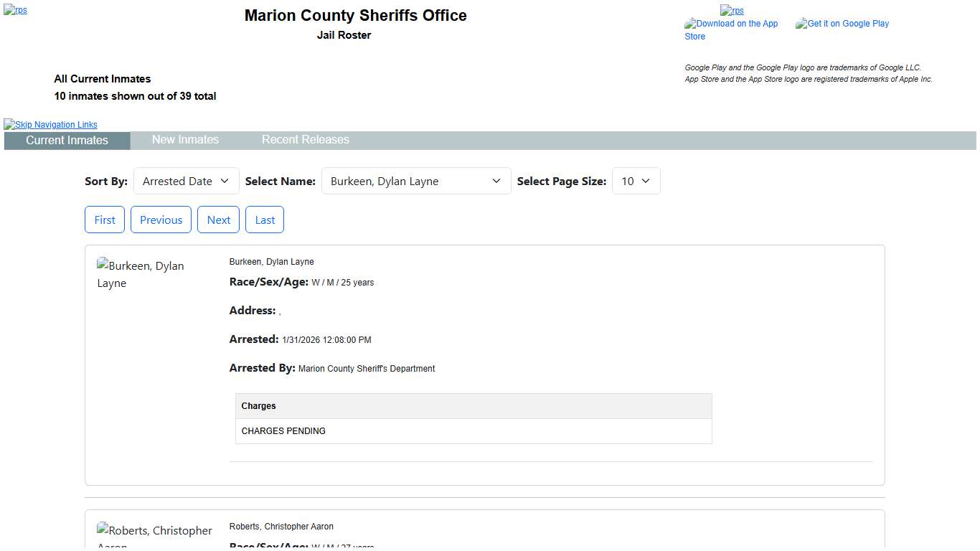Open the Select Page Size dropdown
Viewport: 980px width, 551px height.
click(635, 182)
